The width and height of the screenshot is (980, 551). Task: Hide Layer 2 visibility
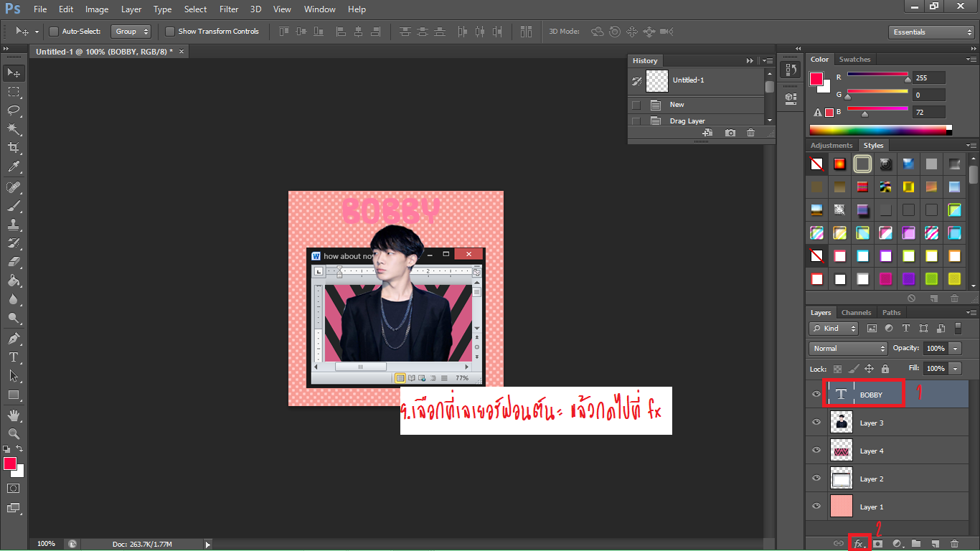point(816,479)
